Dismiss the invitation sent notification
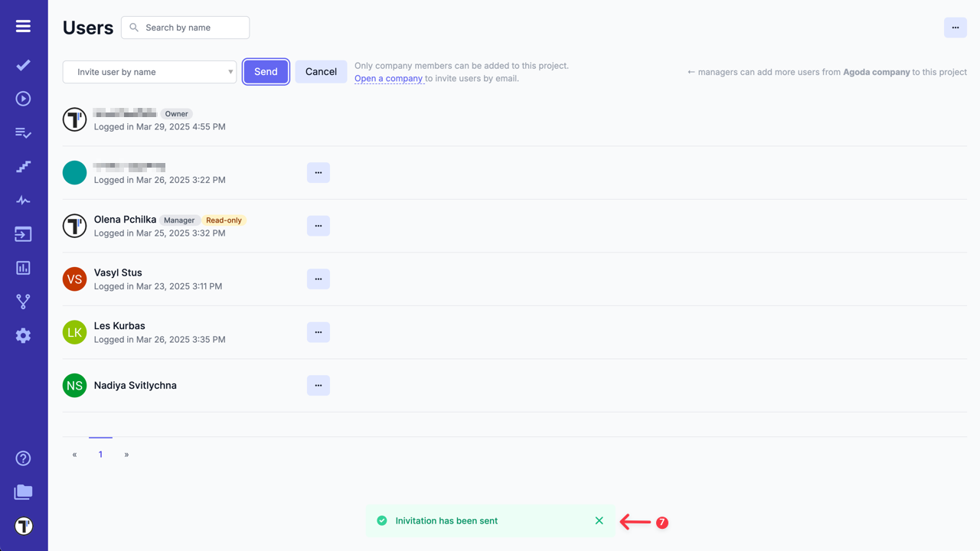This screenshot has height=551, width=980. coord(599,520)
